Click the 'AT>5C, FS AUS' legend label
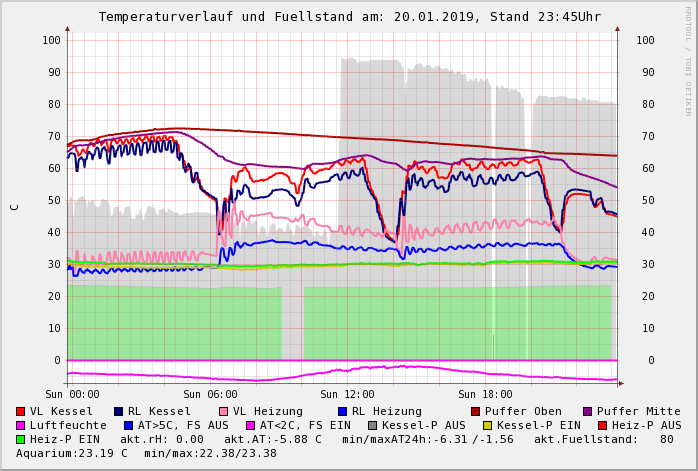 click(x=183, y=425)
